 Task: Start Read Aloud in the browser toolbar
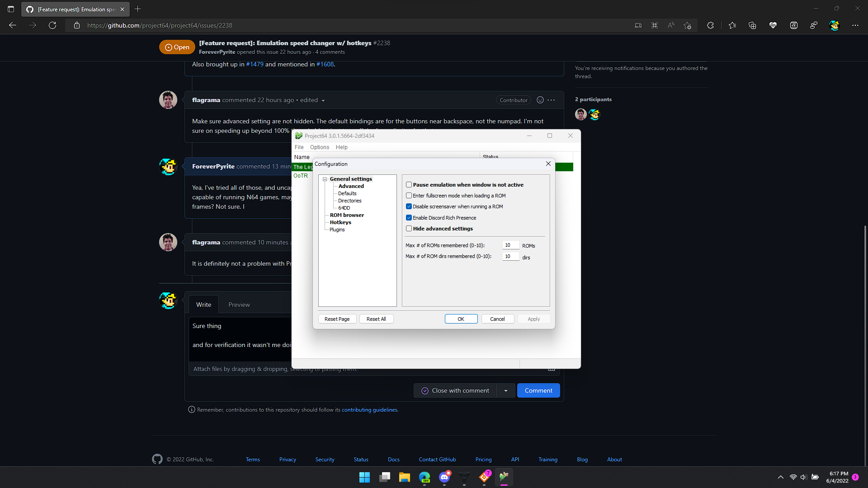point(671,25)
